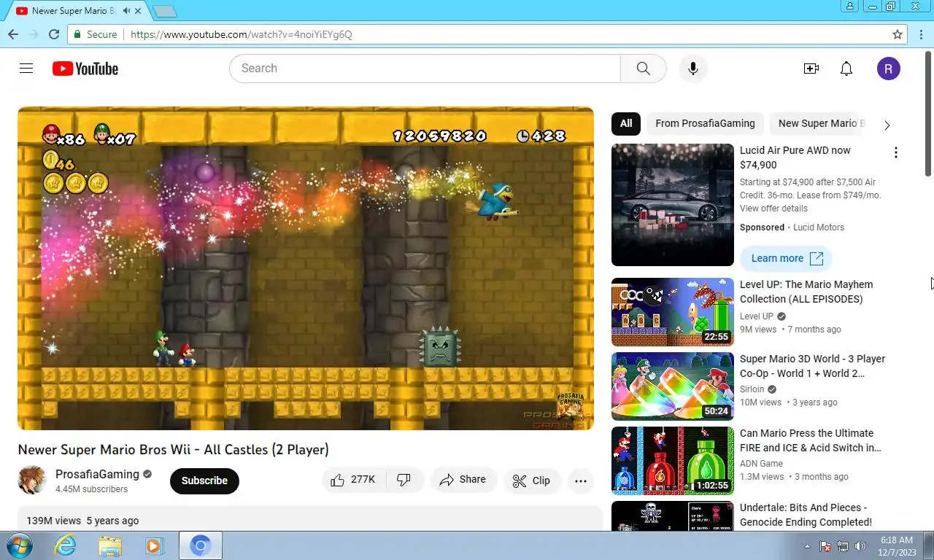Open the taskbar clock and date
Image resolution: width=934 pixels, height=560 pixels.
point(897,546)
